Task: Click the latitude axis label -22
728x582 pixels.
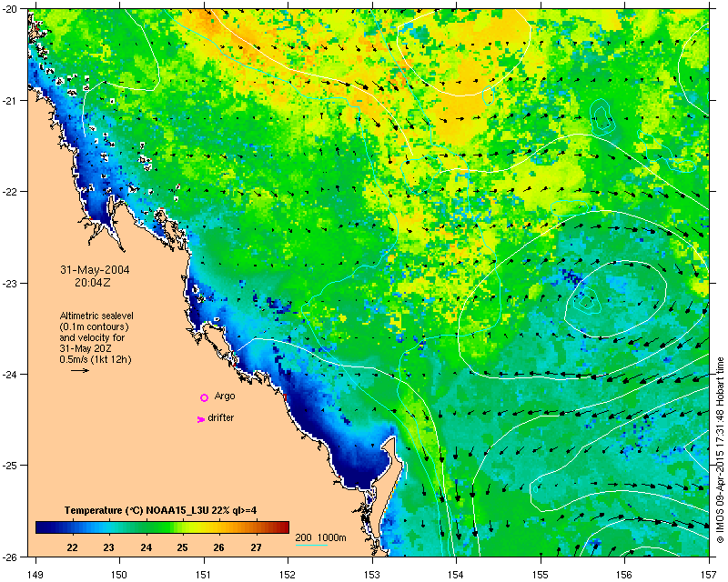Action: [x=9, y=192]
